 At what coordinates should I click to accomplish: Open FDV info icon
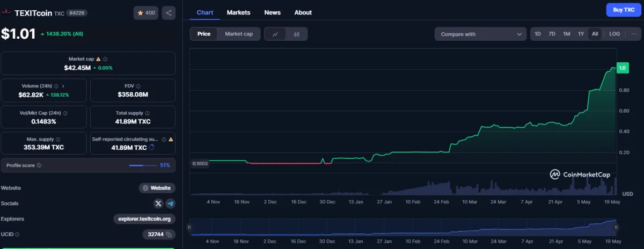(139, 86)
